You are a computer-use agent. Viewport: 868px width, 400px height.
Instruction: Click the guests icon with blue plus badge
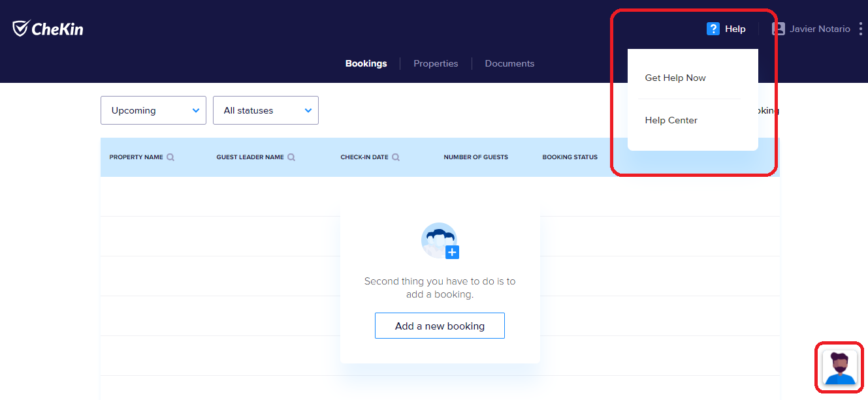[440, 241]
